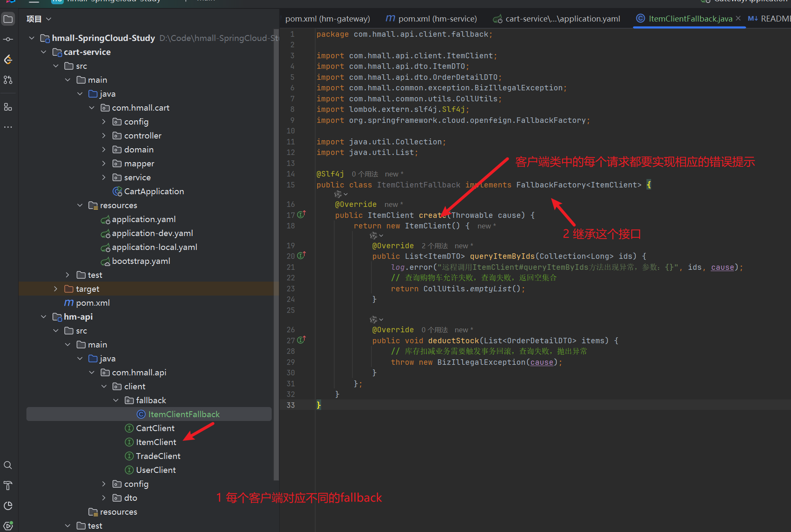
Task: Open the Commit tool window
Action: pos(8,39)
